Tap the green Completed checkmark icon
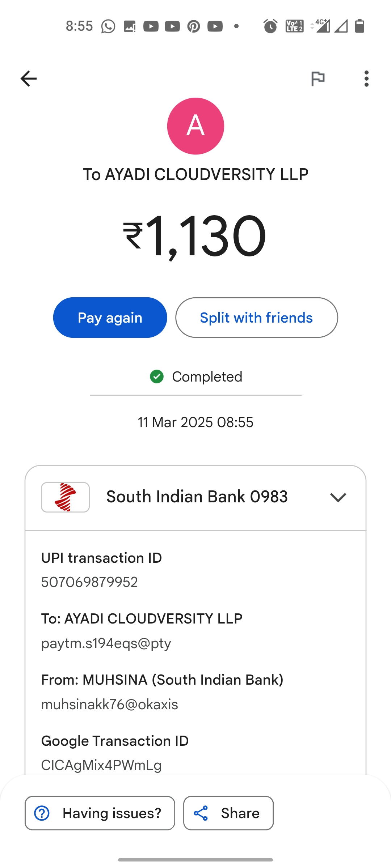 pos(157,376)
